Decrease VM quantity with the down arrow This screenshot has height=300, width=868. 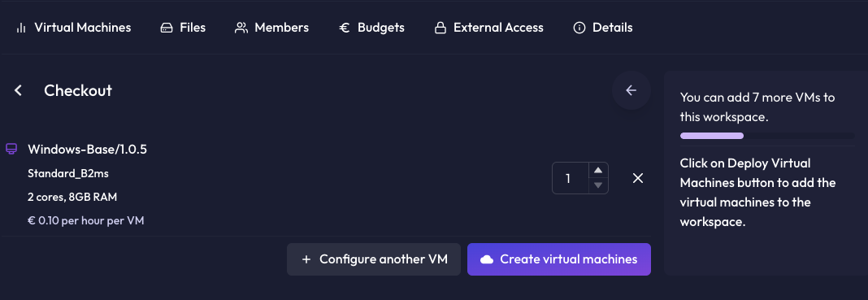coord(598,185)
